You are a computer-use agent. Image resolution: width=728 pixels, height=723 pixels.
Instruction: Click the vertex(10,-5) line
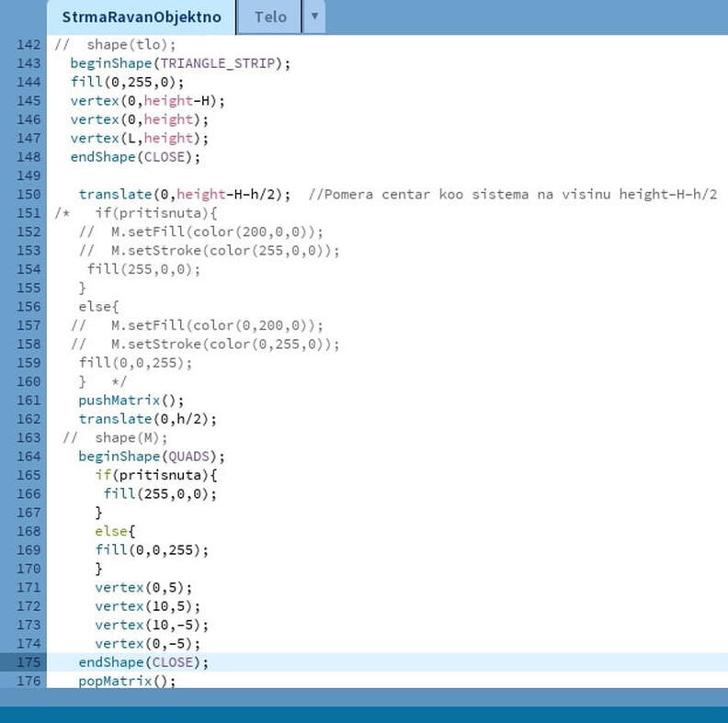click(152, 625)
